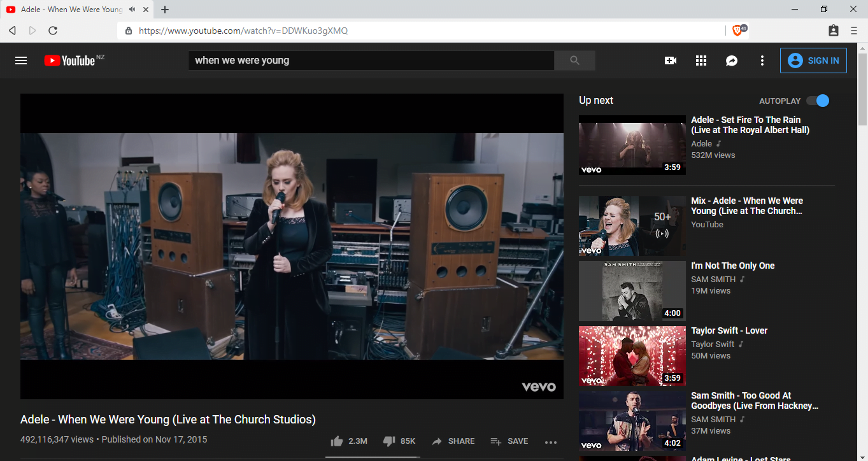Screen dimensions: 868x461
Task: Dislike the video with thumbs down
Action: 389,441
